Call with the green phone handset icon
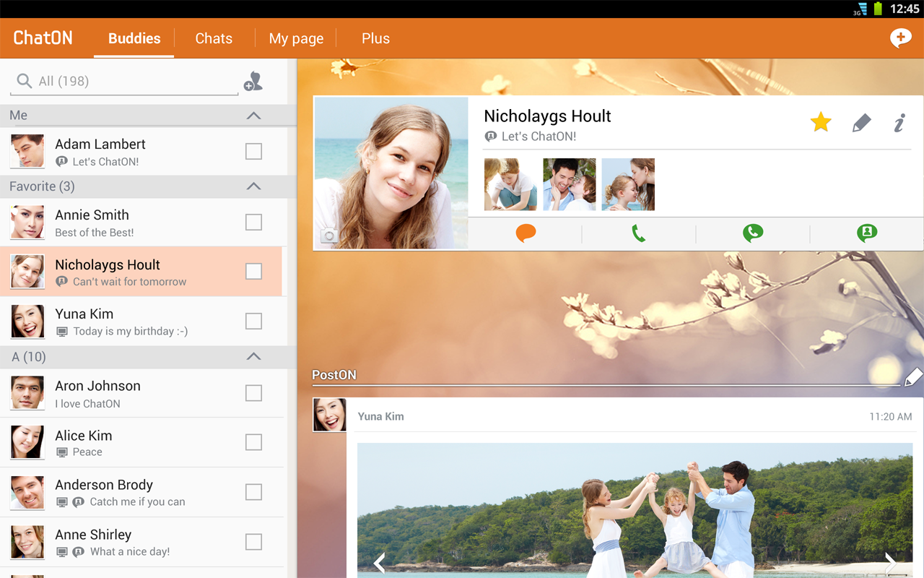 pyautogui.click(x=638, y=233)
